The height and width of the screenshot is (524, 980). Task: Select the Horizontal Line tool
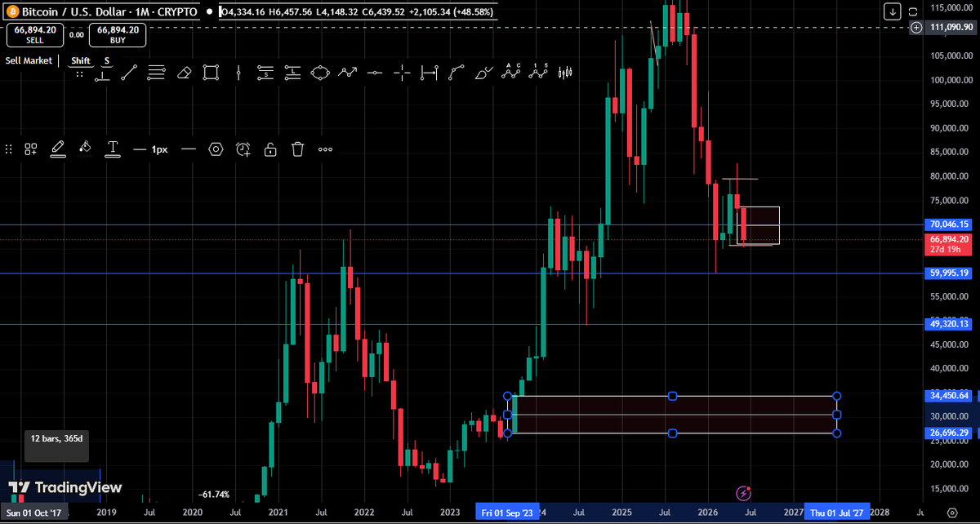pyautogui.click(x=375, y=73)
